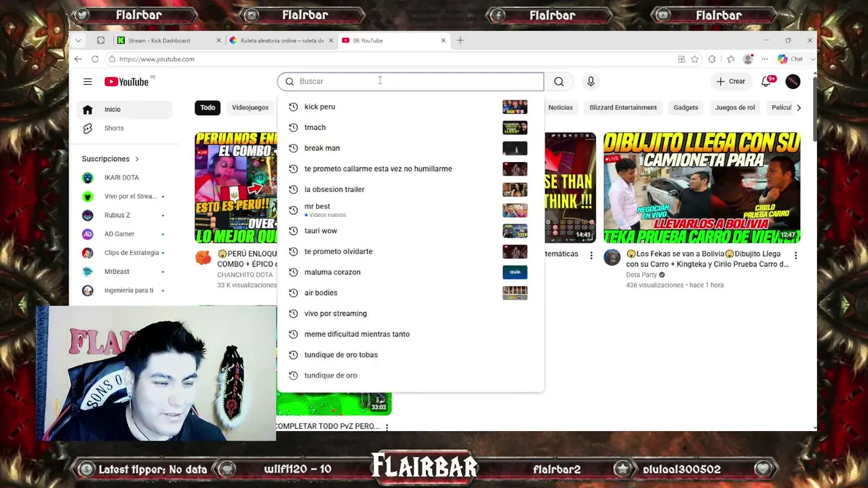The image size is (868, 488).
Task: Choose the "tundique de oro tobas" suggestion
Action: 410,354
